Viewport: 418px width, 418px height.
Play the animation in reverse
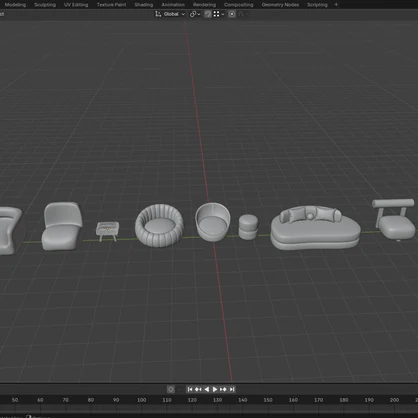(x=207, y=389)
